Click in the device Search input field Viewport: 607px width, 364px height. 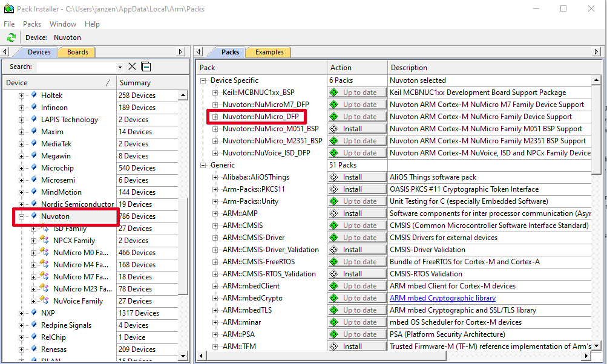(77, 67)
